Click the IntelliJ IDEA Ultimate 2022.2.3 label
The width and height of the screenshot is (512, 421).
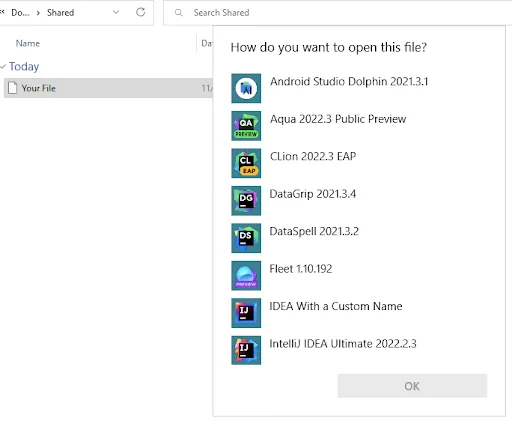click(x=343, y=344)
